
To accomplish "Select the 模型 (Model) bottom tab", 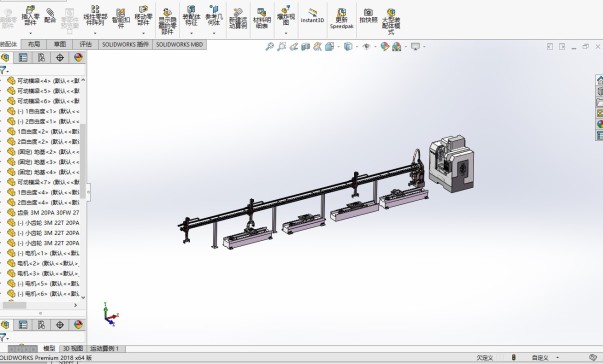I will coord(49,349).
